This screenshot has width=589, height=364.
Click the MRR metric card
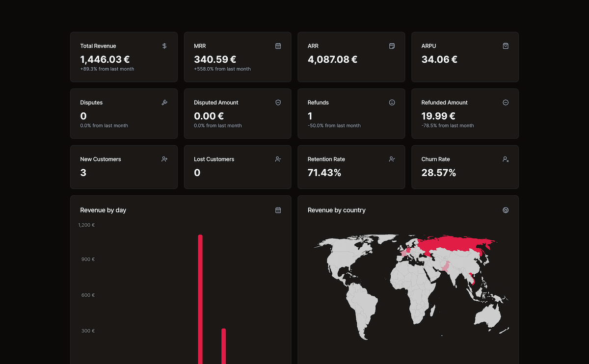coord(238,57)
